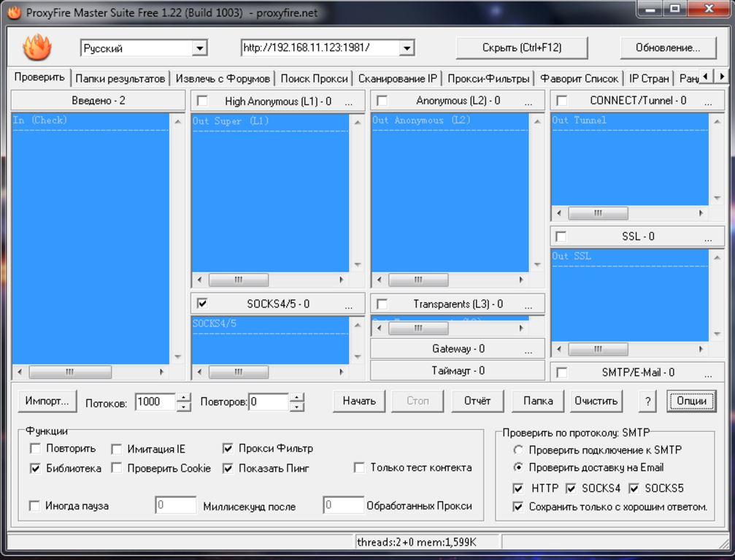Click the tab strip left scroll arrow
This screenshot has height=560, width=735.
[706, 76]
